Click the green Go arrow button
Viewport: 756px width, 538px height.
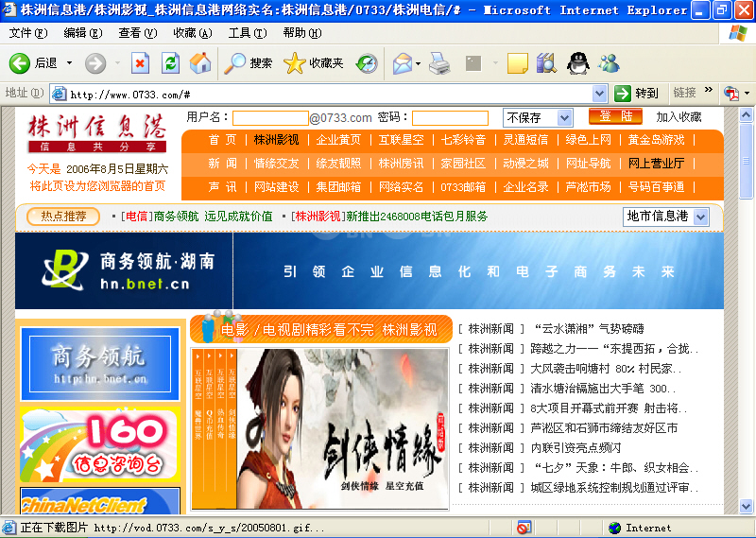623,93
